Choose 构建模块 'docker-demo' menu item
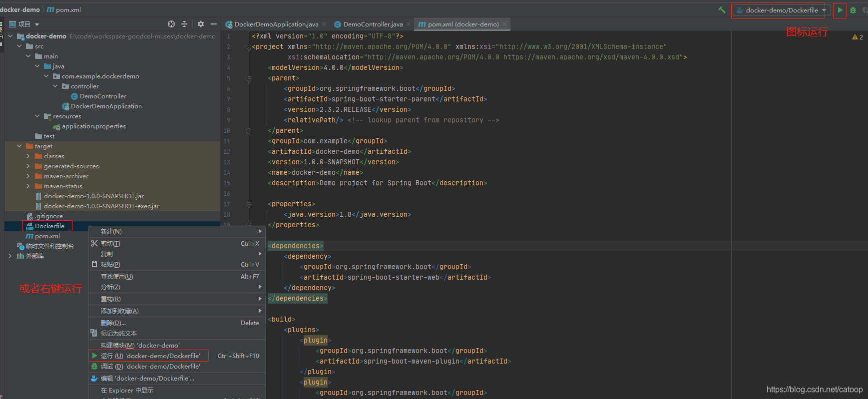The image size is (868, 399). click(x=177, y=345)
